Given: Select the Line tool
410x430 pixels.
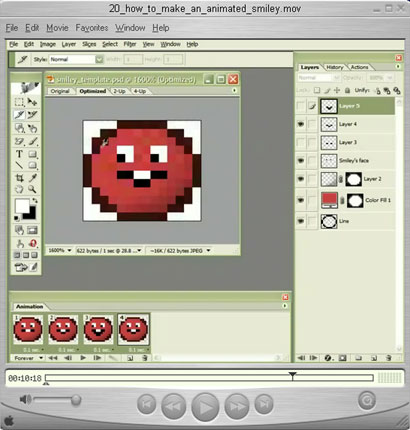Looking at the screenshot, I should click(x=19, y=165).
